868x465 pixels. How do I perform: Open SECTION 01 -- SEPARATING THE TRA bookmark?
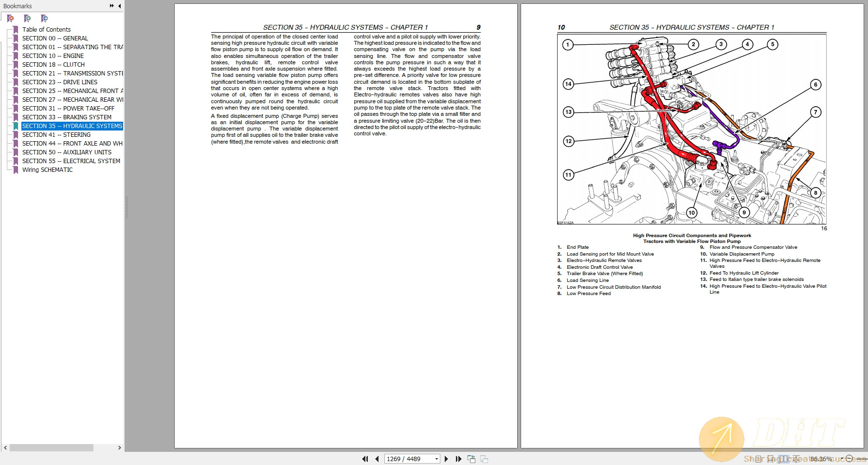tap(72, 47)
